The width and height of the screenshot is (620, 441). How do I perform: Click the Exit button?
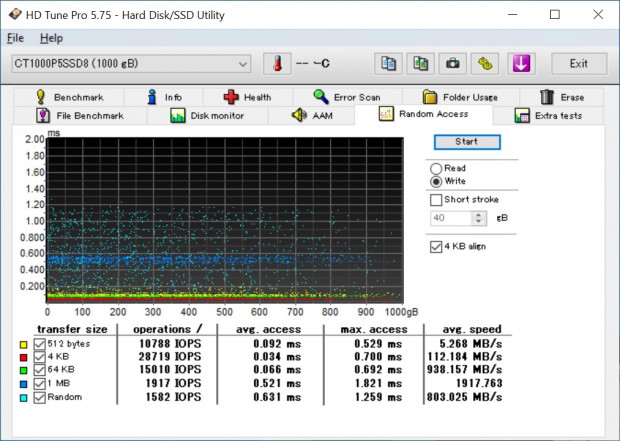[578, 64]
